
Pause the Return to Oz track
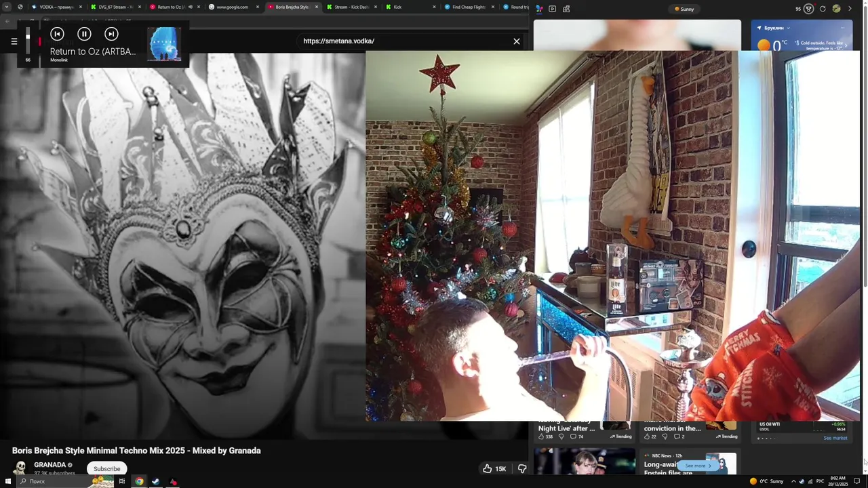click(84, 34)
